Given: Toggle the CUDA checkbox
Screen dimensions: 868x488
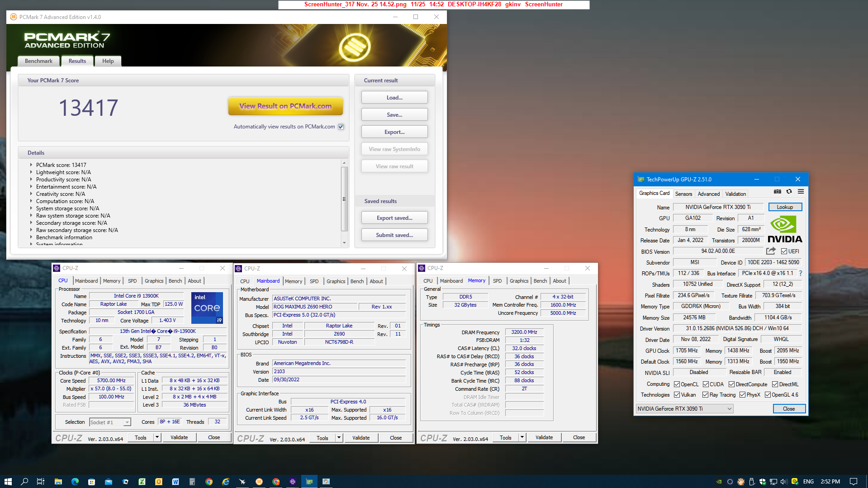Looking at the screenshot, I should click(706, 384).
